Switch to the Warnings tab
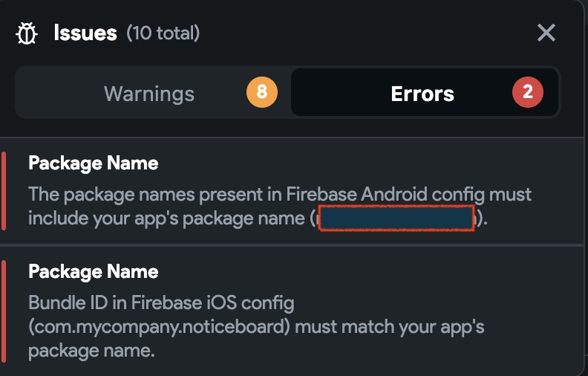Image resolution: width=588 pixels, height=376 pixels. (x=149, y=93)
